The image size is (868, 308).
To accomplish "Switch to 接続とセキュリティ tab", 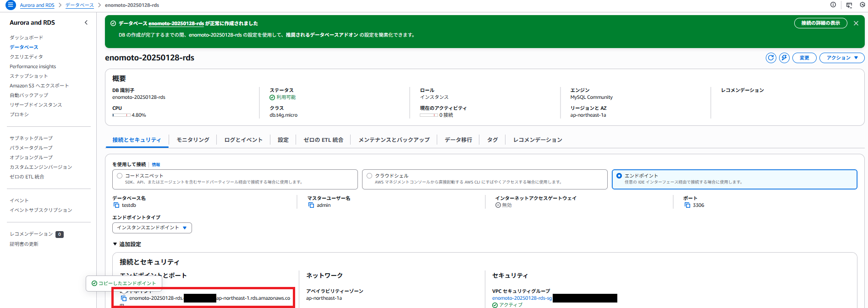I will pyautogui.click(x=137, y=140).
